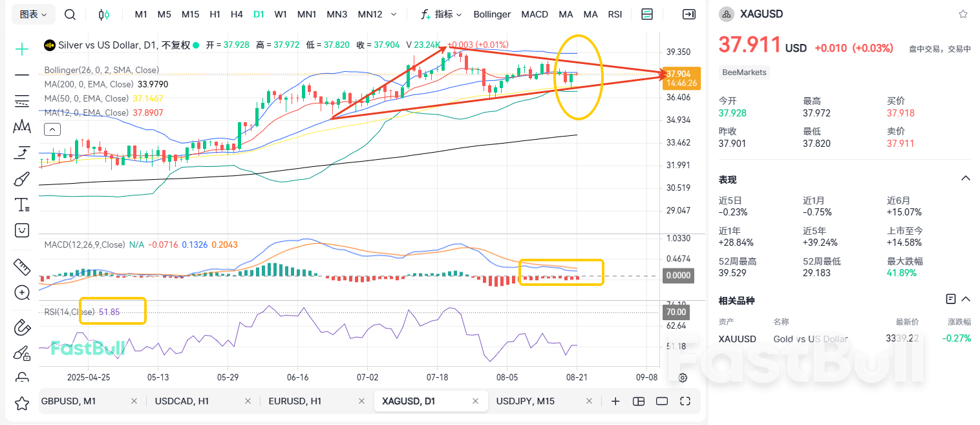The height and width of the screenshot is (425, 980).
Task: Select the ruler measurement tool
Action: click(x=22, y=267)
